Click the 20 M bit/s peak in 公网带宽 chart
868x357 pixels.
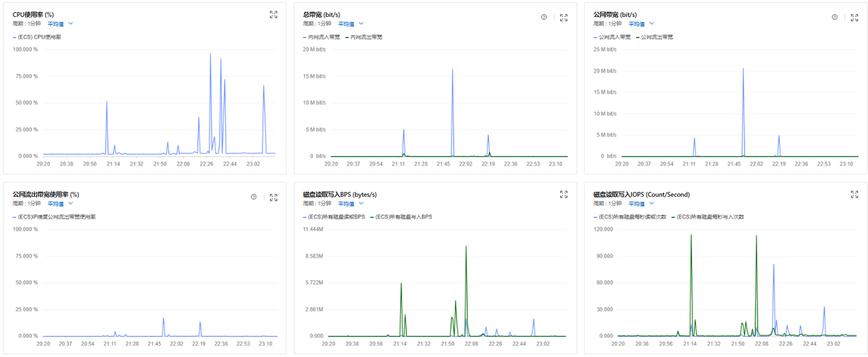point(743,69)
